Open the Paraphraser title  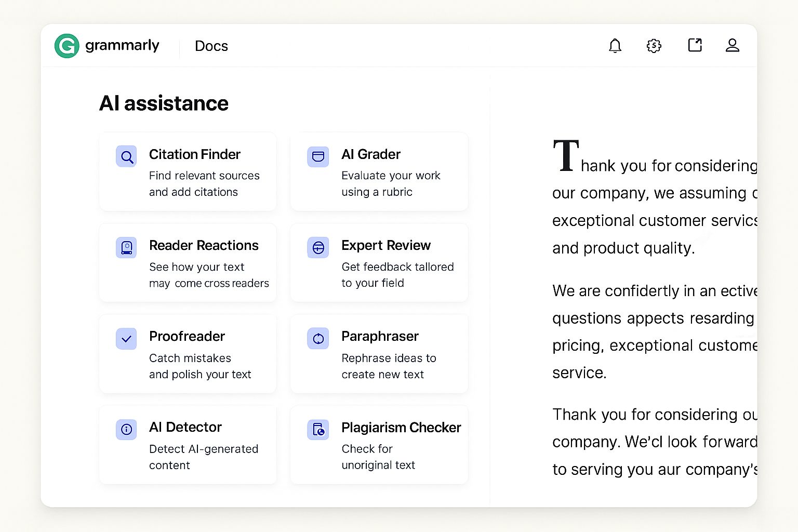[380, 336]
